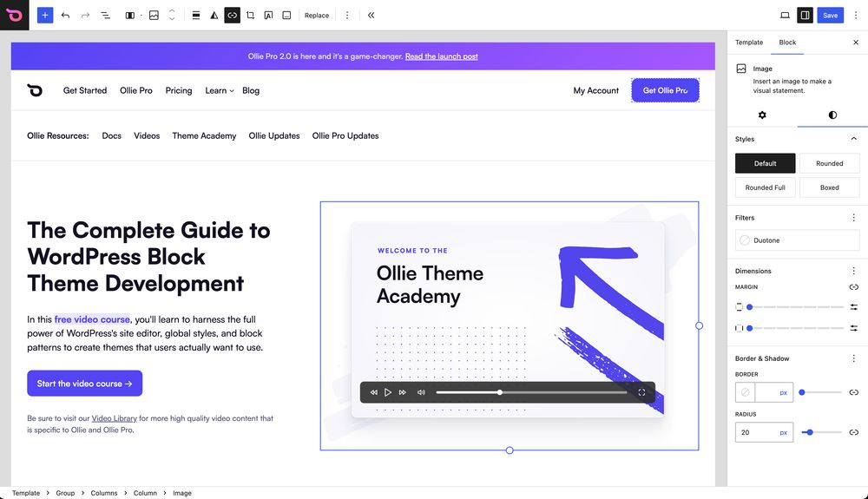Open editor options menu next to Save
868x499 pixels.
click(x=856, y=16)
